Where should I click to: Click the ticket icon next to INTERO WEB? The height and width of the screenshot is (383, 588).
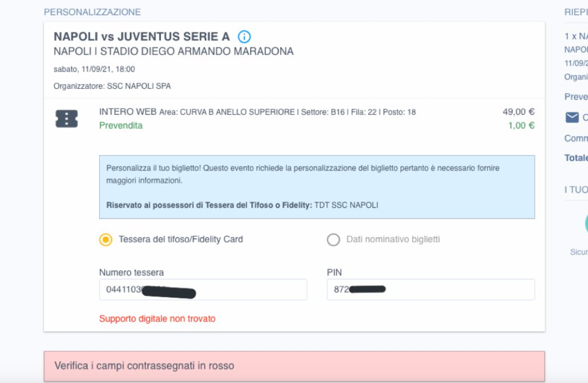pos(67,119)
